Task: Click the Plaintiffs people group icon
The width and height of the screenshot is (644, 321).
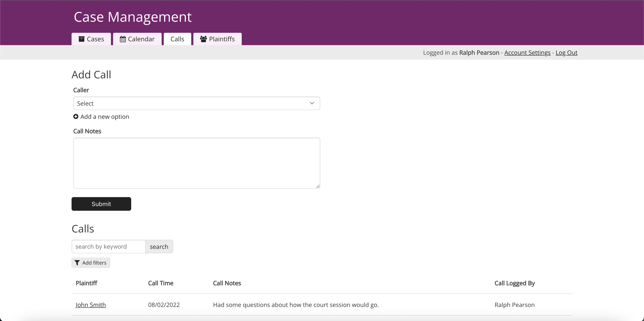Action: click(203, 39)
